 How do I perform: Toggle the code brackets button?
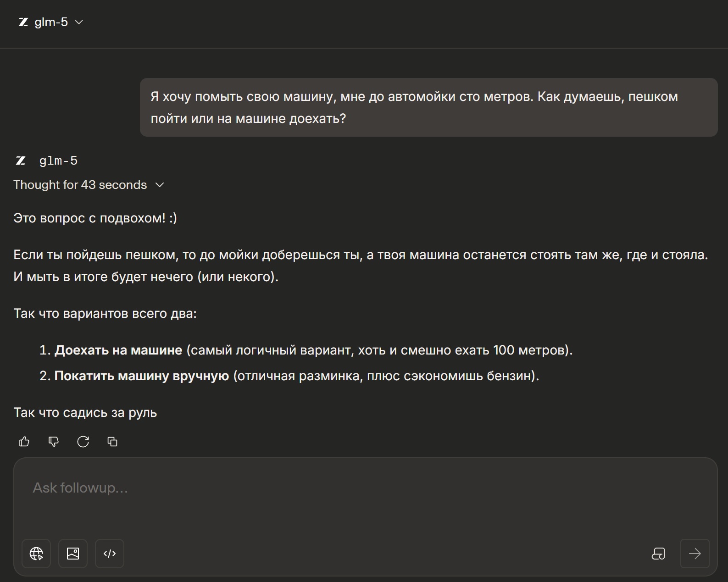110,554
